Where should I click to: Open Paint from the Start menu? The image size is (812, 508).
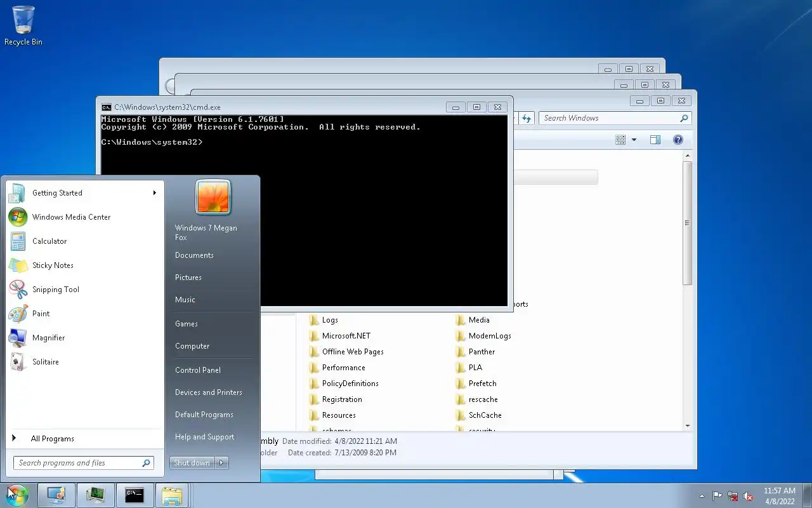tap(84, 314)
